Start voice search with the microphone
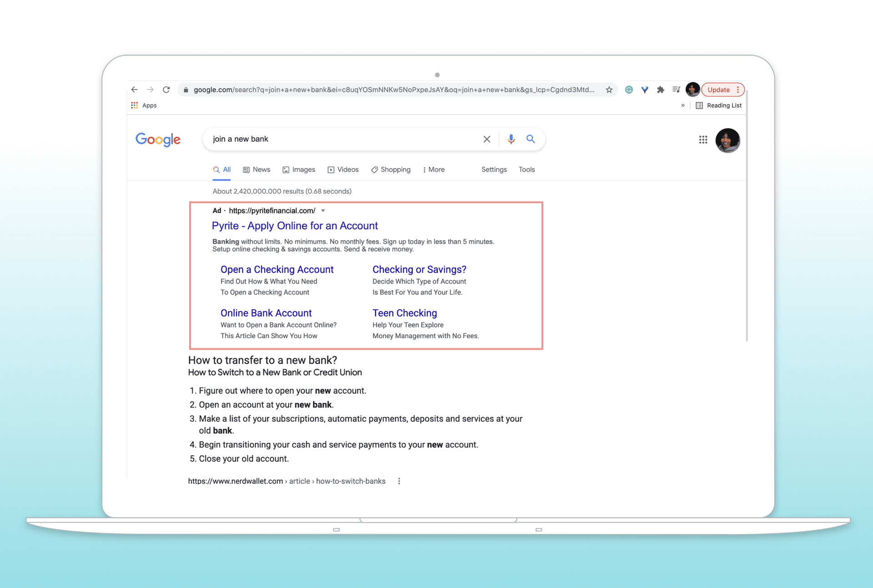Viewport: 873px width, 588px height. pos(511,139)
